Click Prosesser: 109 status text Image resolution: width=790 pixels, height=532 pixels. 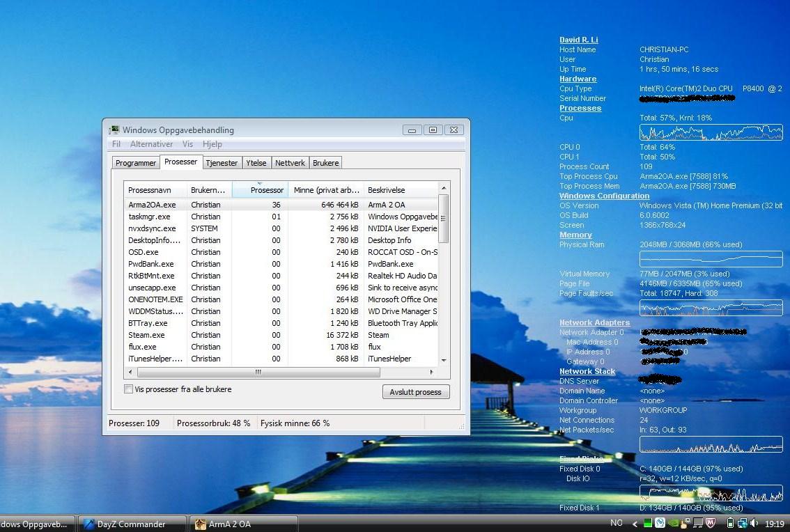134,423
